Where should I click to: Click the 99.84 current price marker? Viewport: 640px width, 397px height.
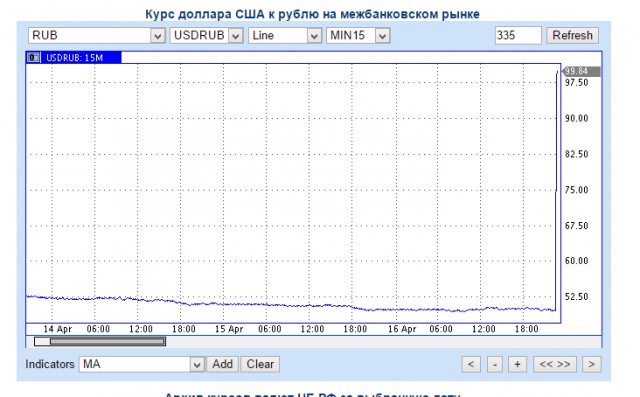(581, 71)
